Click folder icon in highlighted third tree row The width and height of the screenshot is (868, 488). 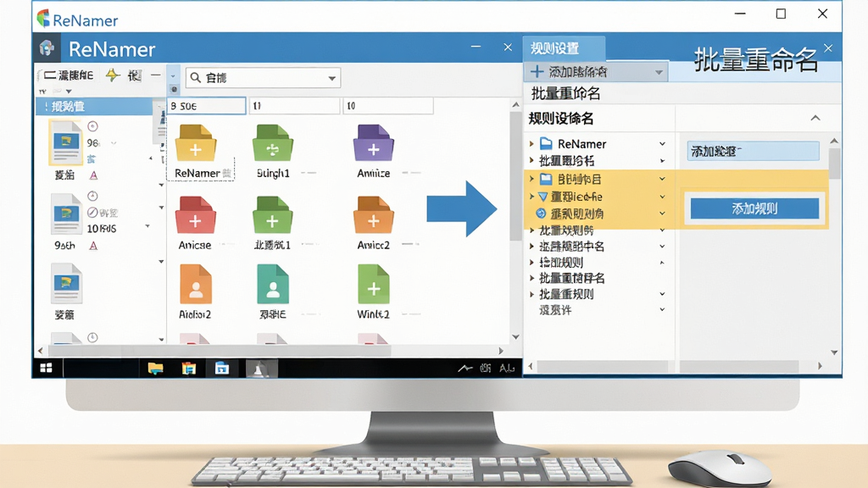click(546, 179)
